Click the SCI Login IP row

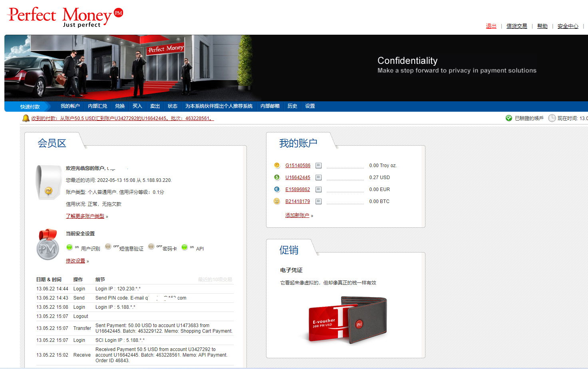tap(135, 340)
